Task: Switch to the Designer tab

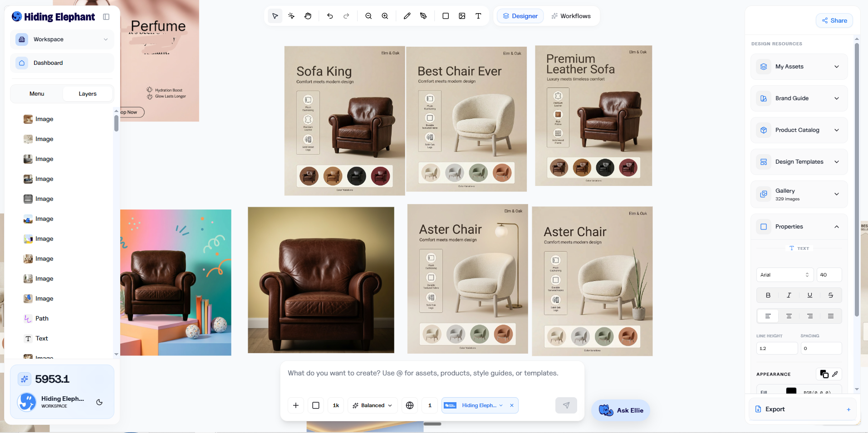Action: point(520,16)
